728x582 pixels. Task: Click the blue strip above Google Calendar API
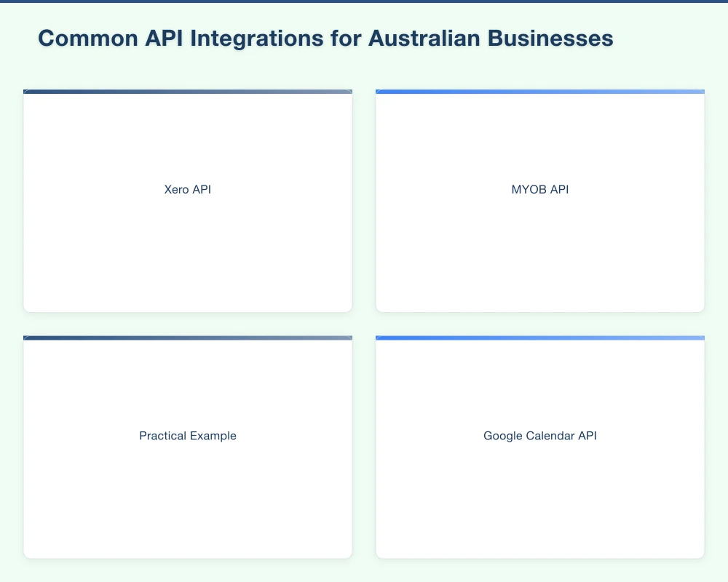click(x=539, y=338)
